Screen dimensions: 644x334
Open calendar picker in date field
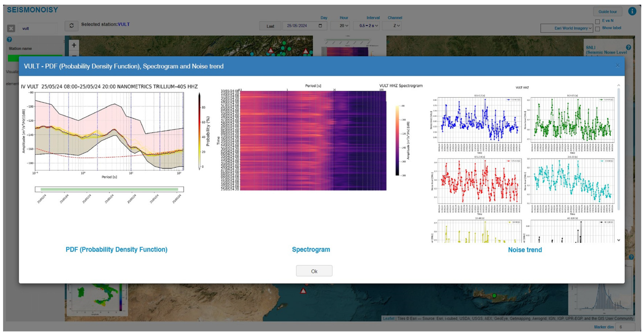pos(320,26)
